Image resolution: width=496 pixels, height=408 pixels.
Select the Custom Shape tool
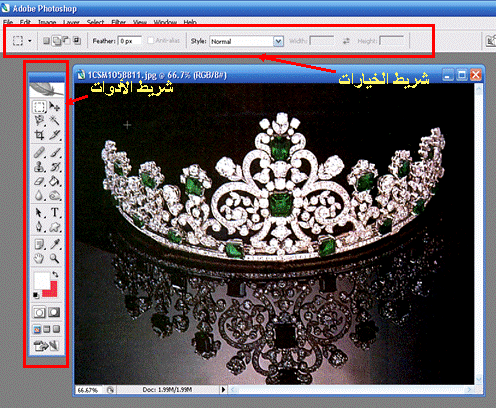pos(54,227)
